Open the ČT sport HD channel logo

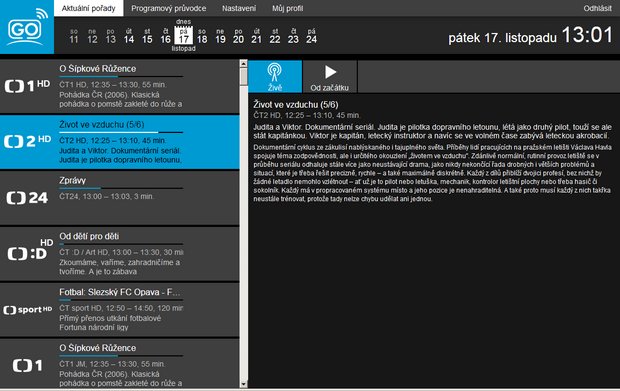point(27,310)
